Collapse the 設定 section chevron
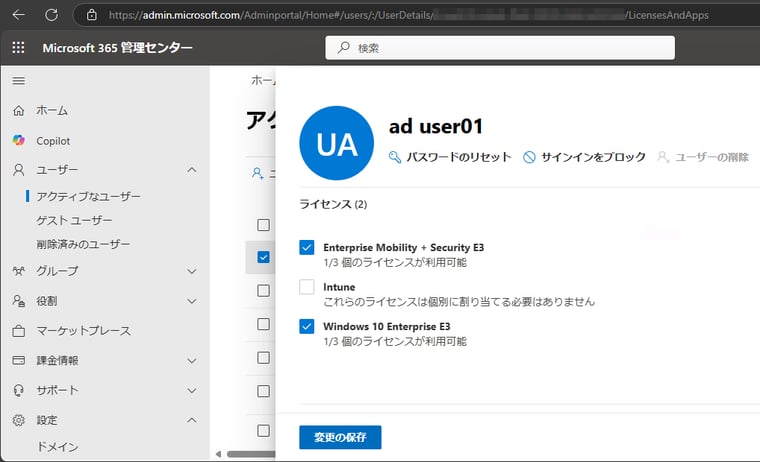 point(192,420)
